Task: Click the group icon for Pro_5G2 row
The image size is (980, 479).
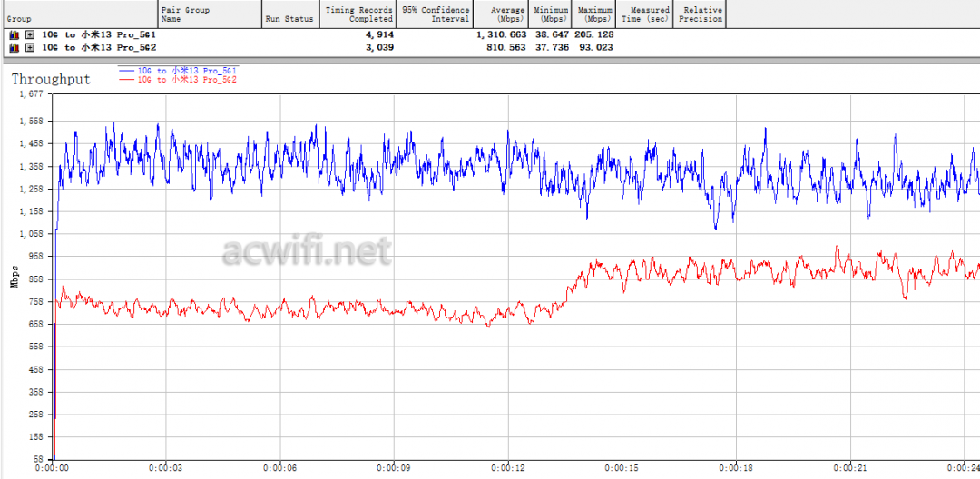Action: coord(14,47)
